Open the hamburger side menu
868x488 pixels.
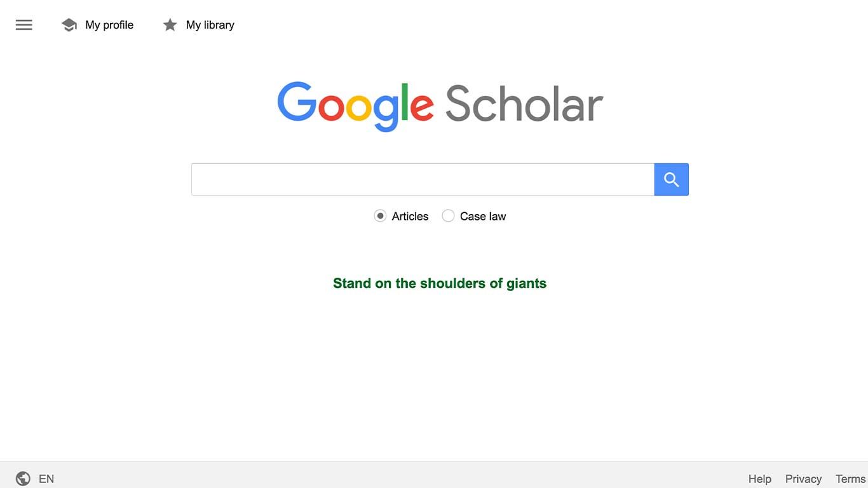coord(24,25)
